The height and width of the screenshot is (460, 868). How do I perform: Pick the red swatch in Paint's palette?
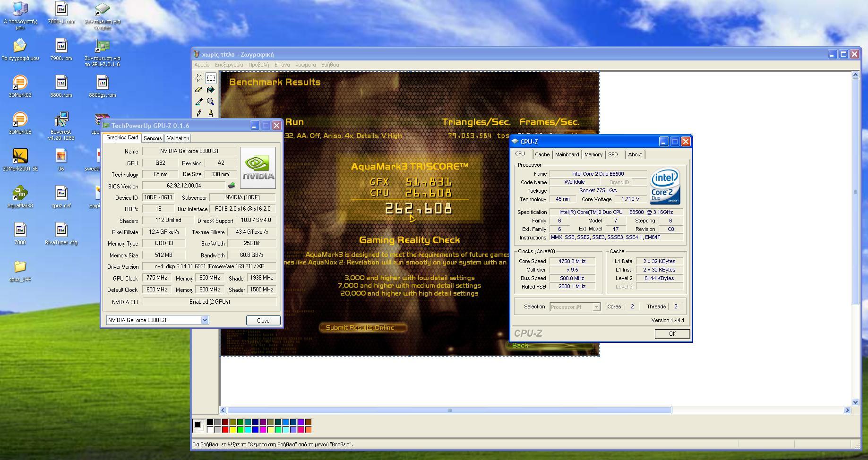tap(225, 429)
